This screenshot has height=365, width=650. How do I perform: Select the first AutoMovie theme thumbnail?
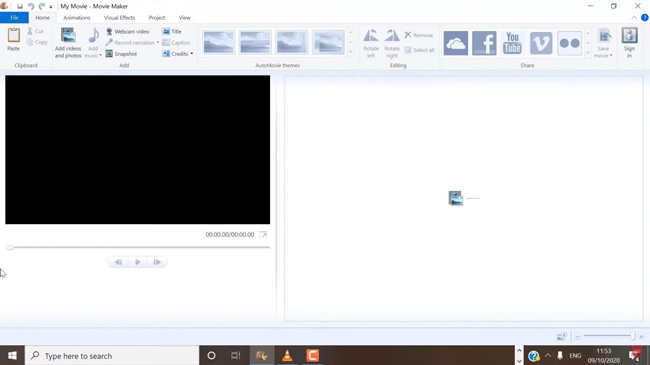pyautogui.click(x=218, y=42)
